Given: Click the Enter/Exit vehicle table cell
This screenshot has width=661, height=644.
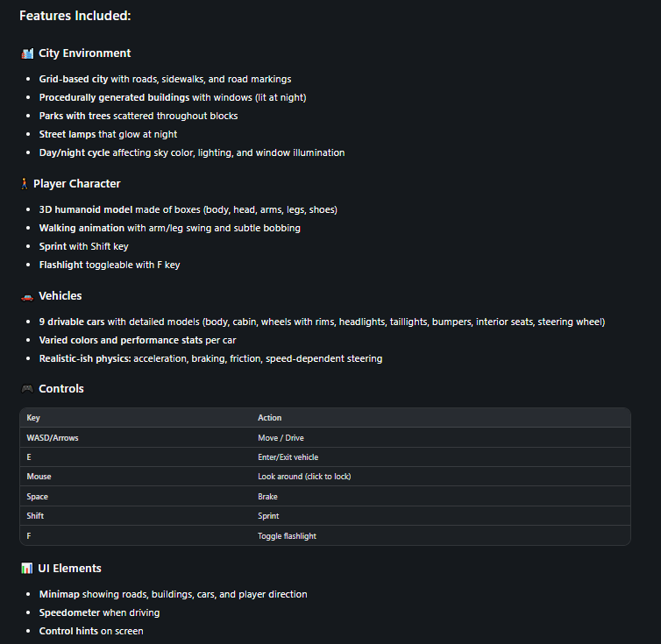Looking at the screenshot, I should (x=288, y=457).
